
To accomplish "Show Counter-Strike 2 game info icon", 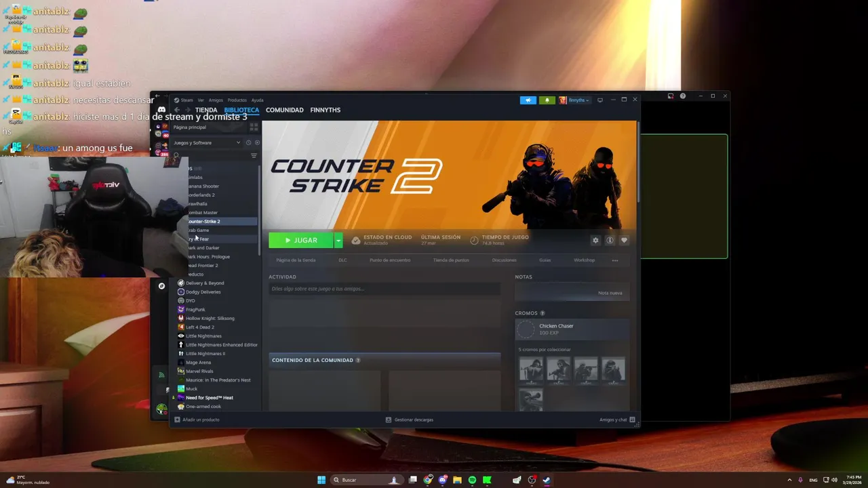I will click(x=610, y=241).
